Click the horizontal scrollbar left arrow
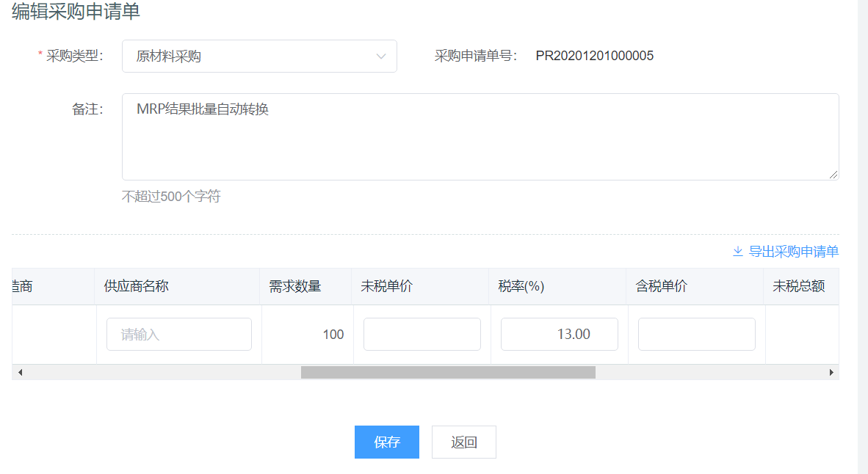This screenshot has width=868, height=474. [20, 373]
